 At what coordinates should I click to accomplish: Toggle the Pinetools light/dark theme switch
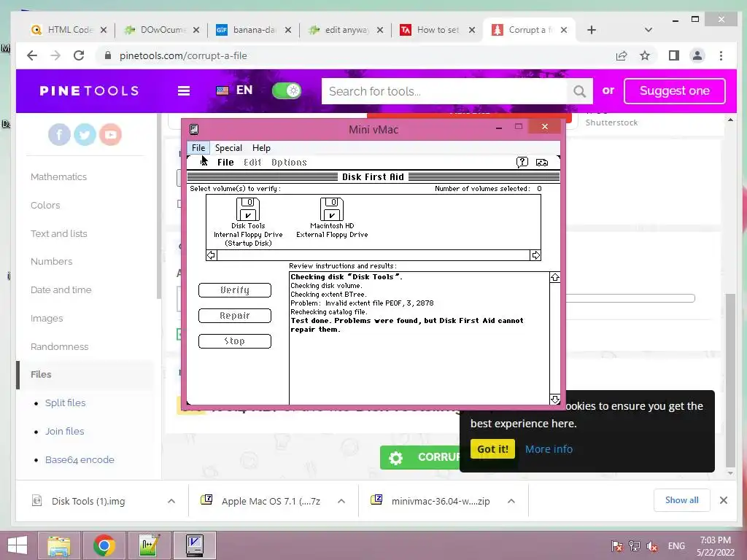pos(286,90)
